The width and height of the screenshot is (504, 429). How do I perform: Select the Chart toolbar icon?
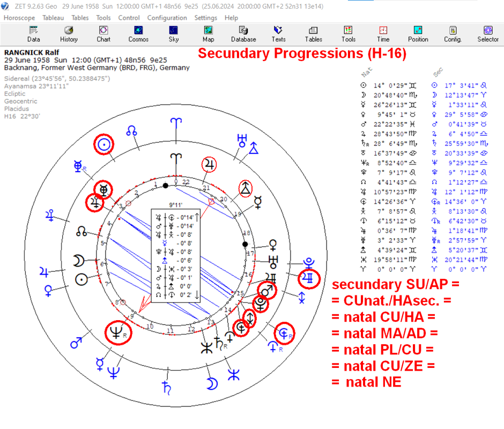[x=103, y=34]
